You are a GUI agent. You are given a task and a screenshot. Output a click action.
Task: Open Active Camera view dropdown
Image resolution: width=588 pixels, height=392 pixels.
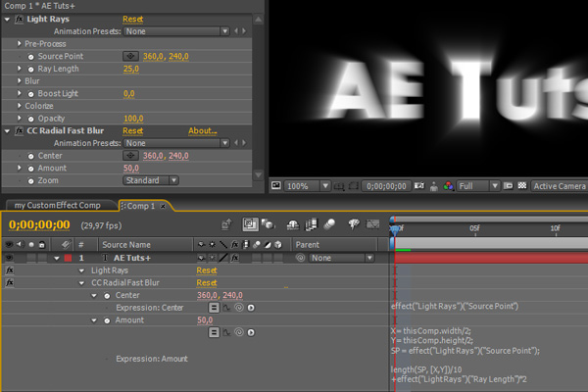pyautogui.click(x=560, y=186)
